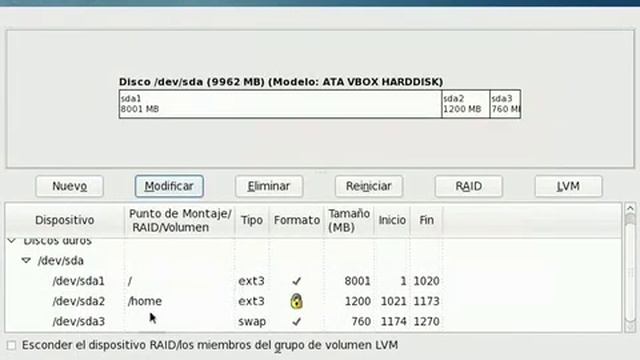Click the 1174 start value
The image size is (640, 360).
(x=393, y=322)
